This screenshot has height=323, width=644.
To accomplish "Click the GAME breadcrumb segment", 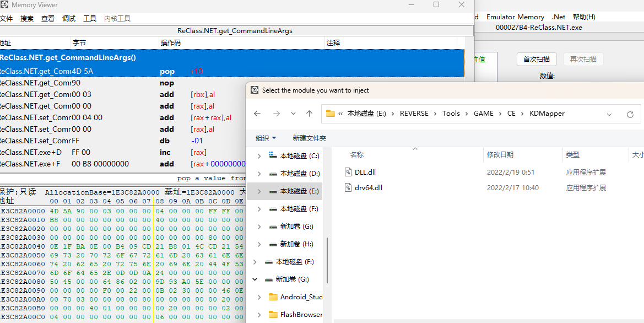I will tap(483, 114).
